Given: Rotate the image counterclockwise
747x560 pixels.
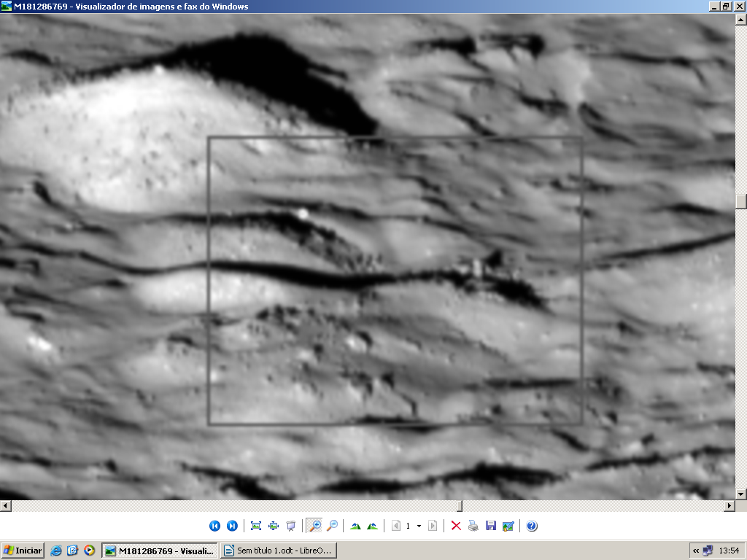Looking at the screenshot, I should tap(373, 526).
